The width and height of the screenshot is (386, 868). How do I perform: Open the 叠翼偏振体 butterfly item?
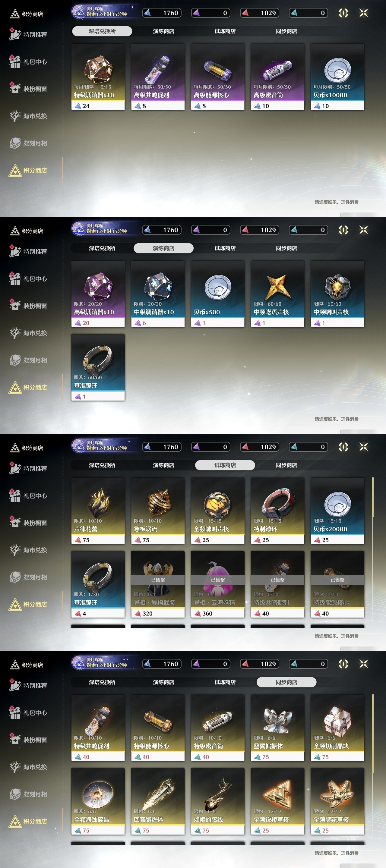277,728
